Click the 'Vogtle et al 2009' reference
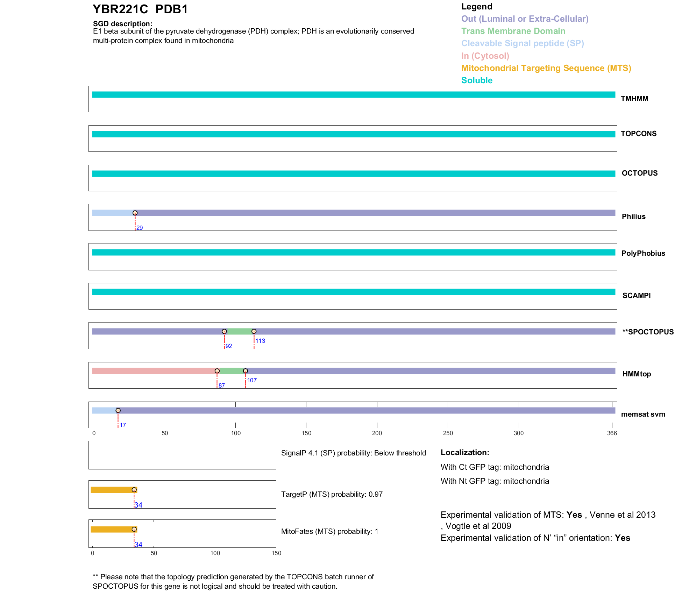 [x=478, y=526]
